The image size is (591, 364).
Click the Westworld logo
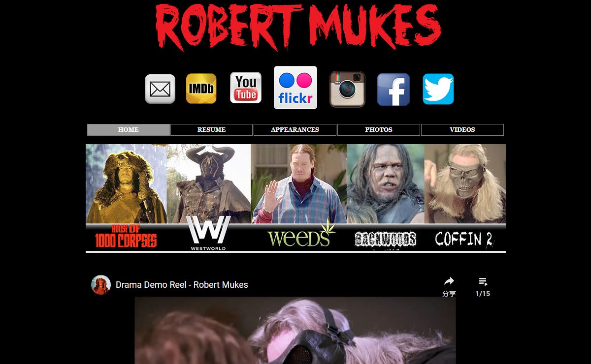pos(209,233)
